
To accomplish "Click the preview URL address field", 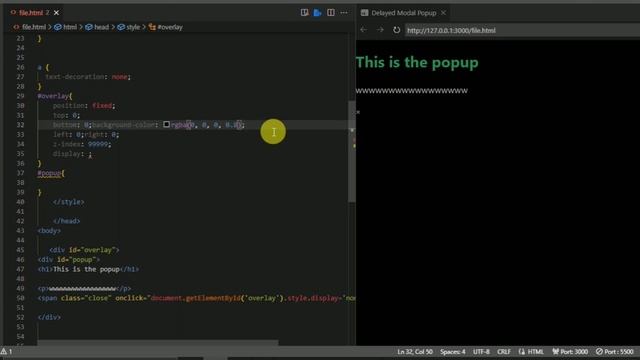I will click(x=522, y=30).
